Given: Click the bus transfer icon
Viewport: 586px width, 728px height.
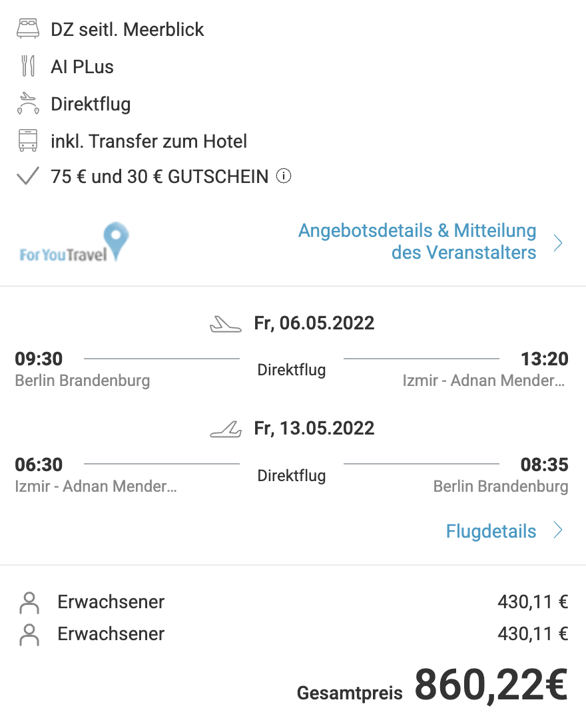Looking at the screenshot, I should [x=28, y=140].
